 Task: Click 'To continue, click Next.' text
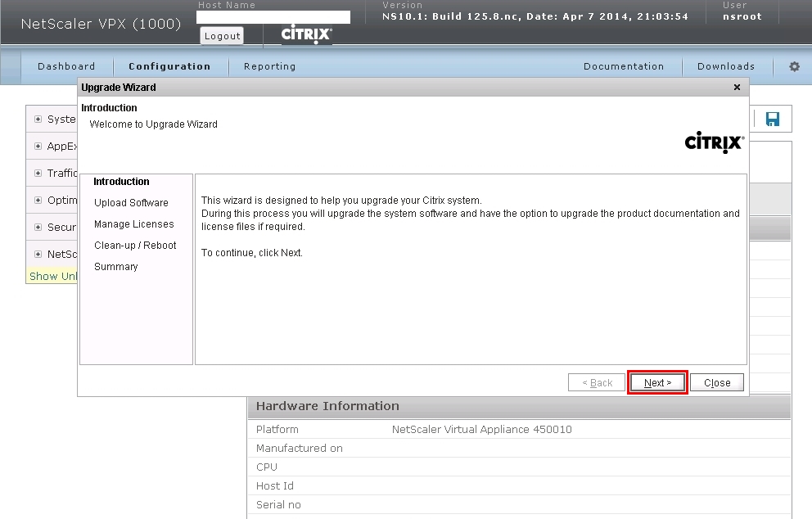(x=251, y=253)
